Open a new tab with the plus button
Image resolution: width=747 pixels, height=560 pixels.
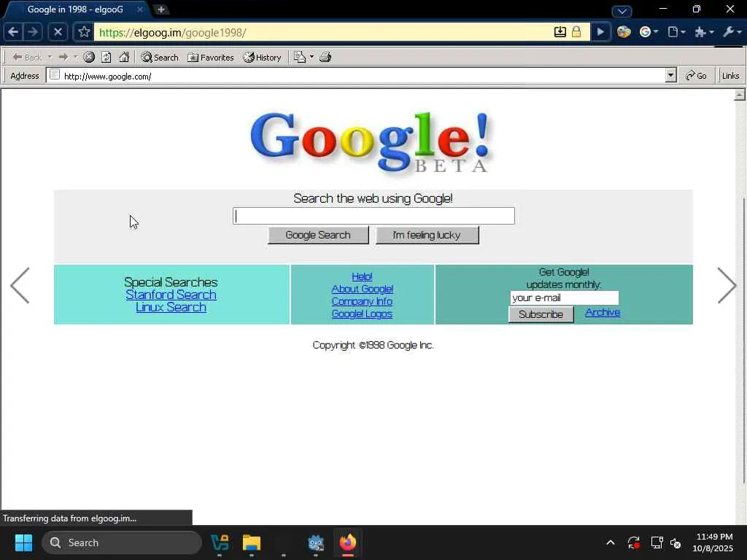point(161,9)
